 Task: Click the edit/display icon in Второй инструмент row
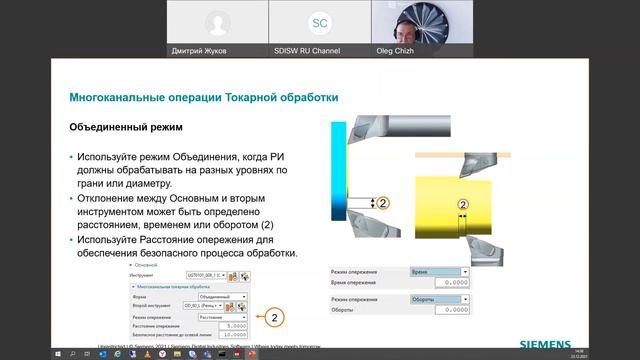pos(242,306)
